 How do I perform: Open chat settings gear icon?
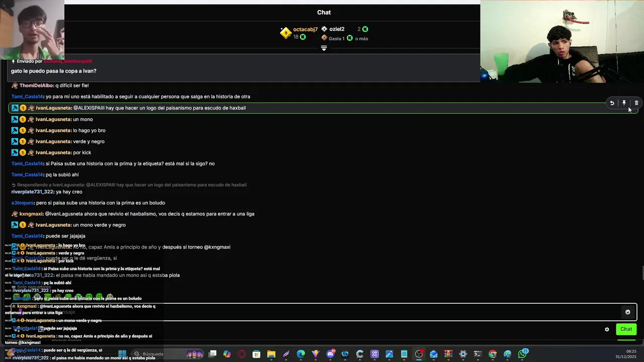(x=607, y=329)
